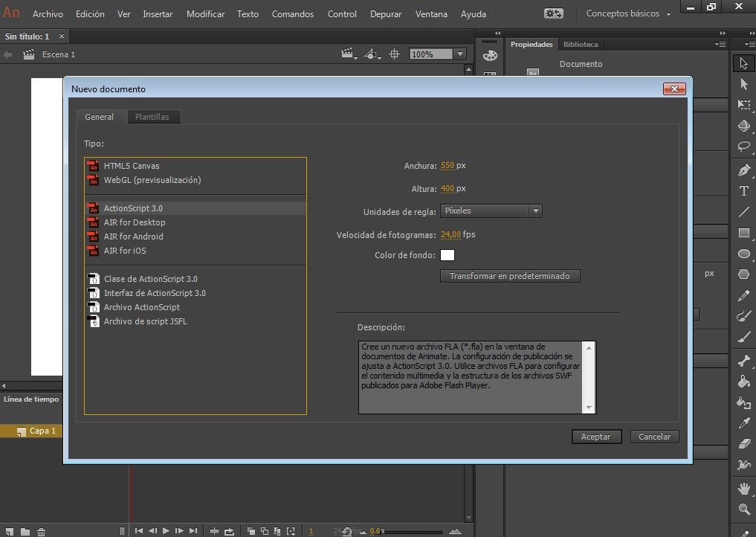Collapse the tools panel with double arrows
The width and height of the screenshot is (756, 537).
(752, 33)
